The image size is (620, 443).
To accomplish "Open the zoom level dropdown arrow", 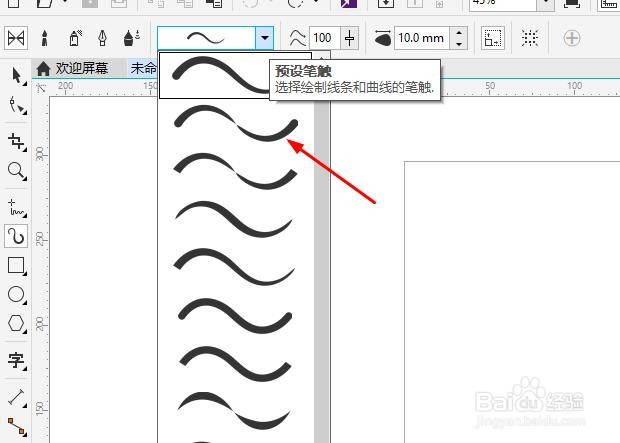I will pos(546,3).
